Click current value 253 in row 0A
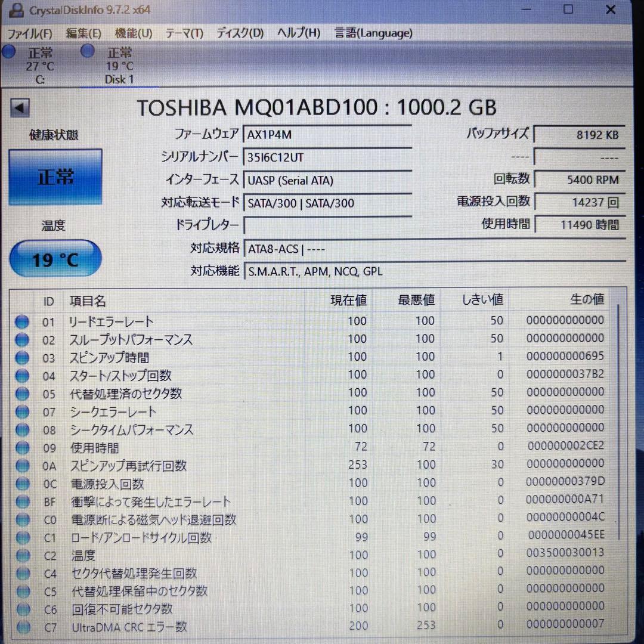The height and width of the screenshot is (644, 644). coord(357,465)
